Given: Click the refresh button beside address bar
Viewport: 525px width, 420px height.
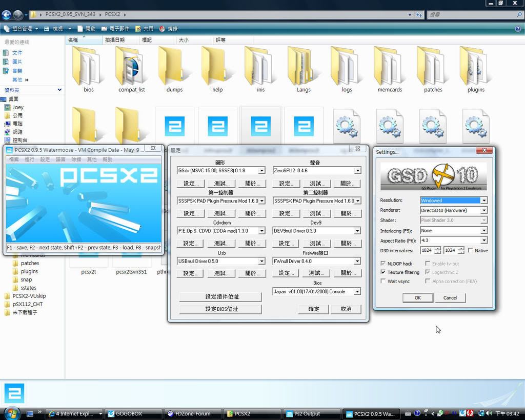Looking at the screenshot, I should [419, 14].
